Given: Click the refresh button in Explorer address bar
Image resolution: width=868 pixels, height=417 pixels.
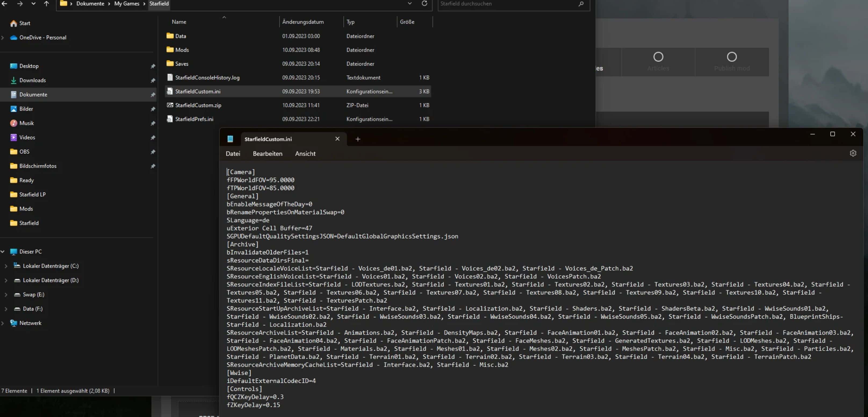Looking at the screenshot, I should [424, 3].
